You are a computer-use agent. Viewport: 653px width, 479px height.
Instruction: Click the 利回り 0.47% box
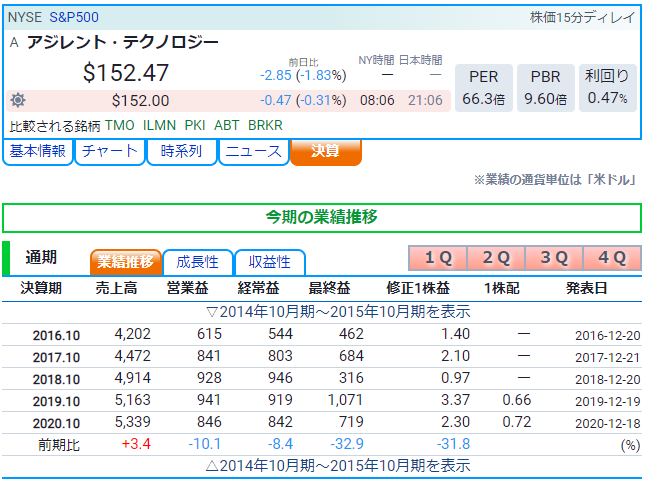pyautogui.click(x=608, y=88)
